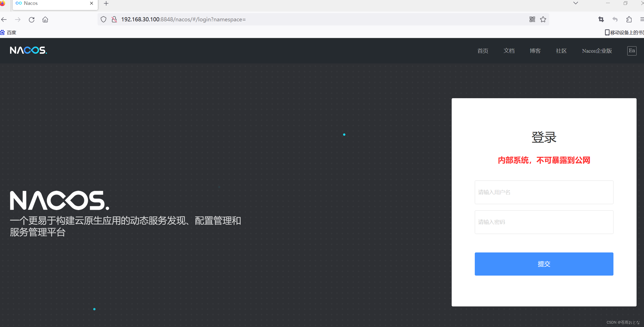The height and width of the screenshot is (327, 644).
Task: Open 博客 in the Nacos header
Action: coord(535,51)
